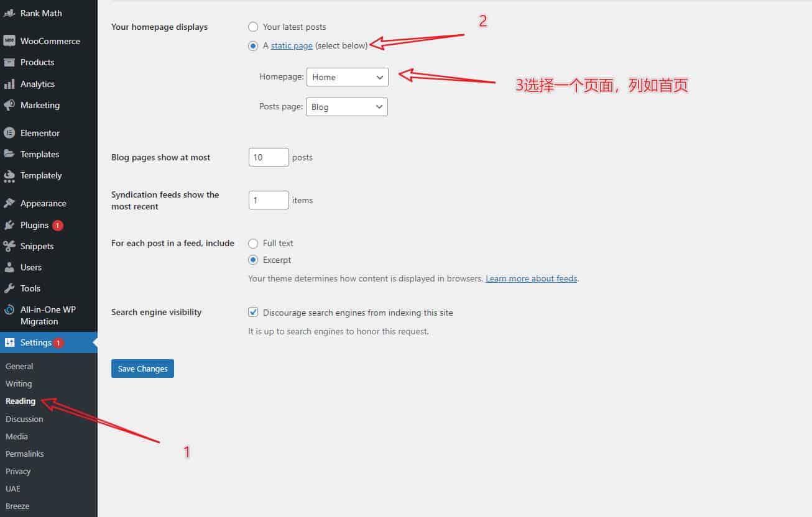The width and height of the screenshot is (812, 517).
Task: Open the 'static page' hyperlink
Action: point(292,45)
